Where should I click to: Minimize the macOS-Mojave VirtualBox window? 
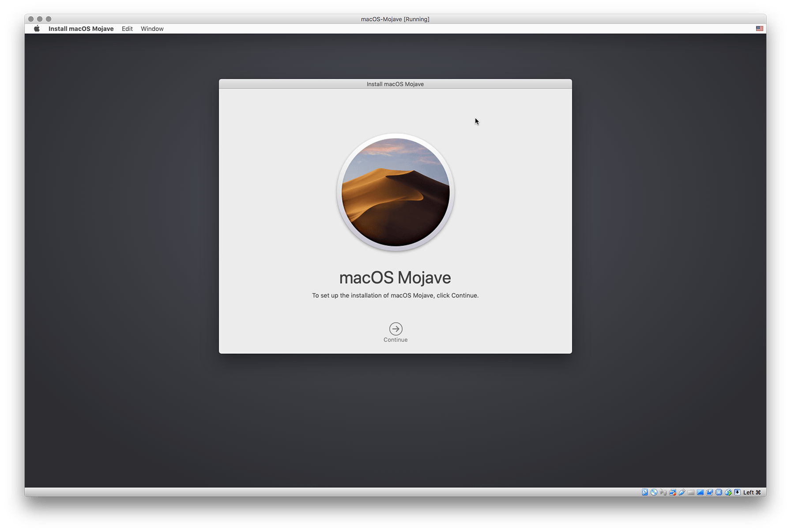[40, 19]
